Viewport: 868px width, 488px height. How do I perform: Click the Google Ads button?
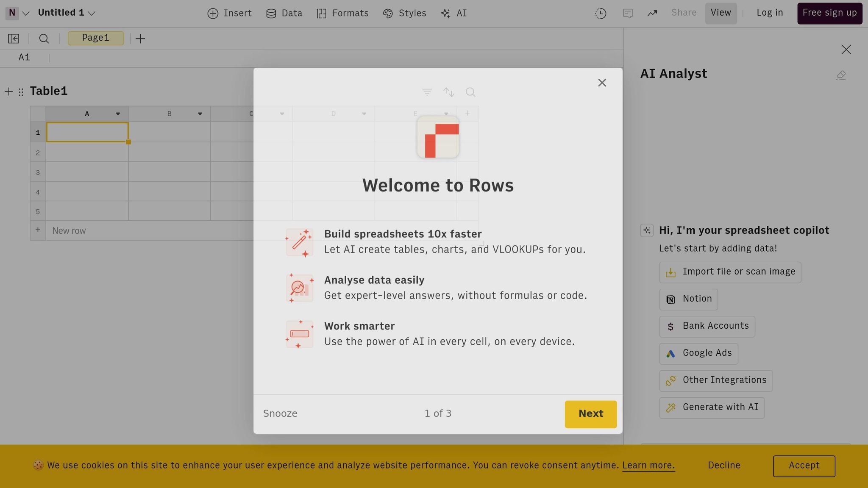click(698, 354)
